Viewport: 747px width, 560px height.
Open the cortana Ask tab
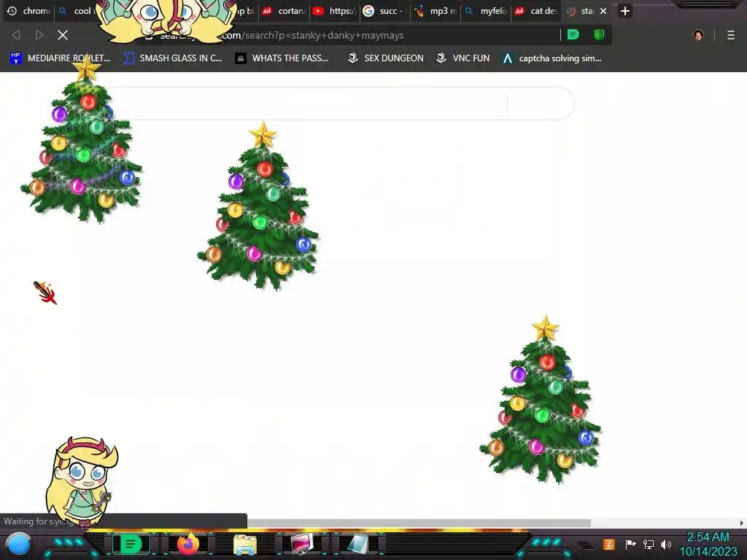tap(285, 11)
